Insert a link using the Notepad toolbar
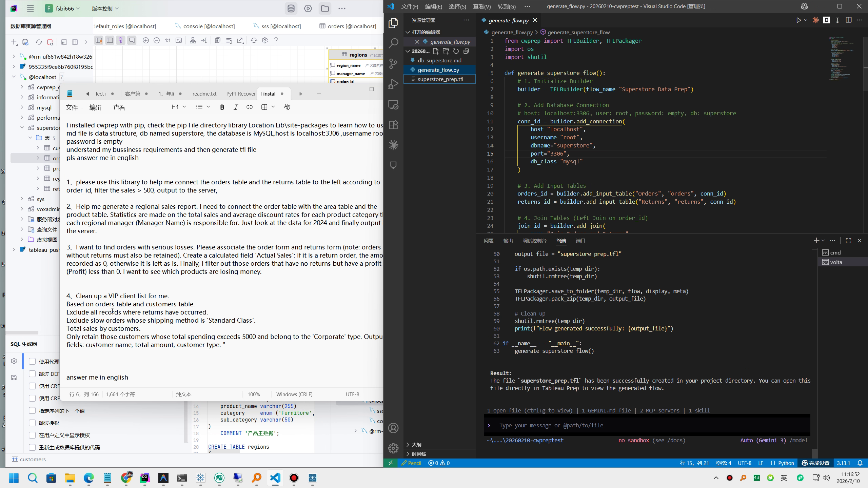The width and height of the screenshot is (868, 488). 250,107
